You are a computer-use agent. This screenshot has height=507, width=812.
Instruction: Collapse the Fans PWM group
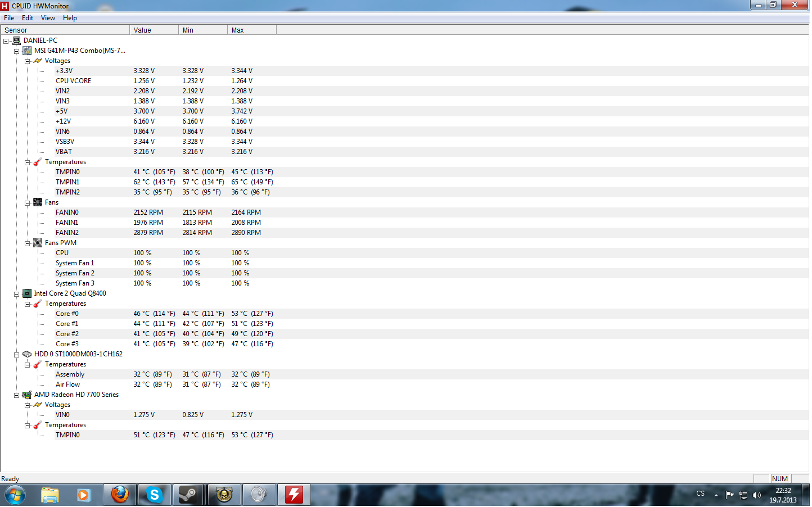click(x=27, y=243)
